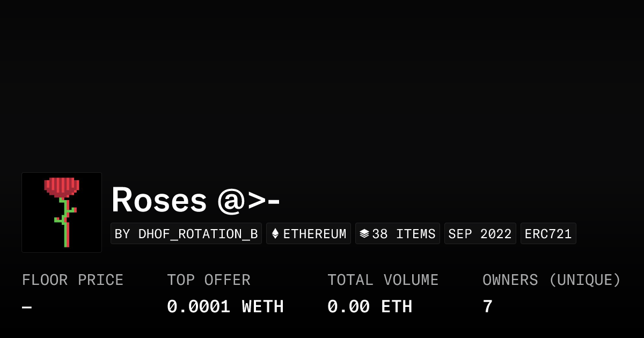Click the SEP 2022 creation date badge
Image resolution: width=644 pixels, height=338 pixels.
480,234
